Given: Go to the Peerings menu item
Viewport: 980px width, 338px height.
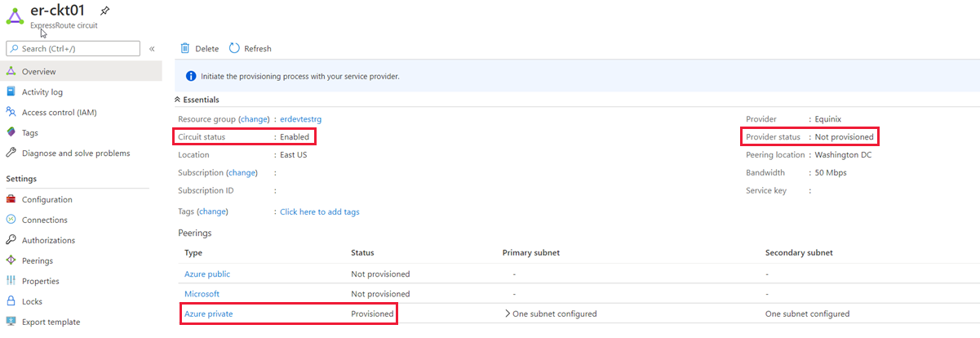Looking at the screenshot, I should 37,260.
